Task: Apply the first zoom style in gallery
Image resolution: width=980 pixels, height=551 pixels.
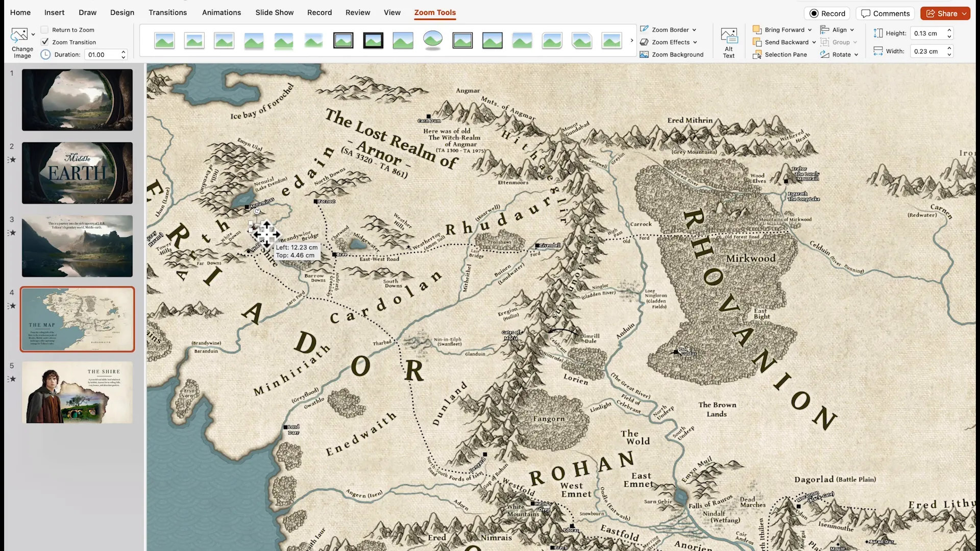Action: point(164,40)
